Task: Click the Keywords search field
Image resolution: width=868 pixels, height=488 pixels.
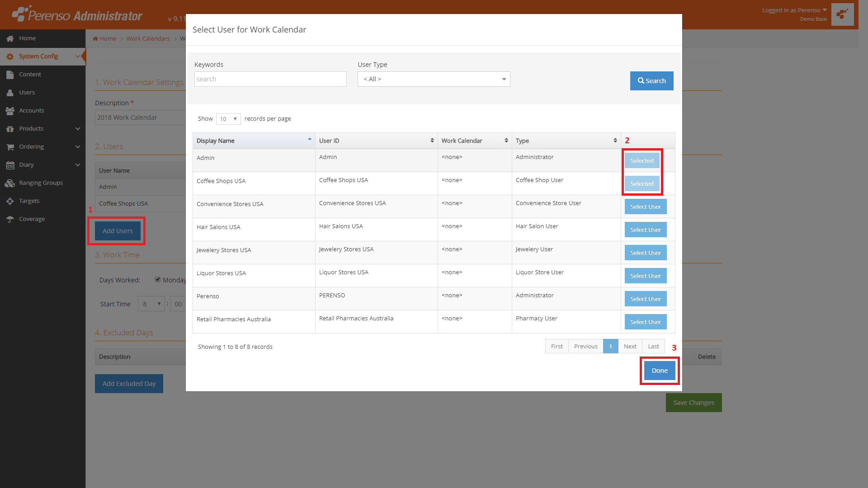Action: (x=270, y=79)
